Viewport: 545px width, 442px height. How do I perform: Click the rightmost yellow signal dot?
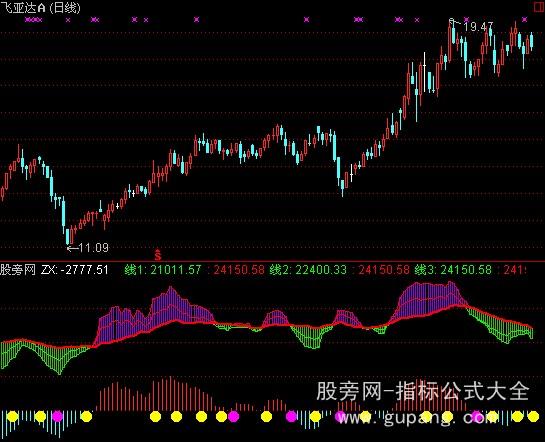click(533, 416)
